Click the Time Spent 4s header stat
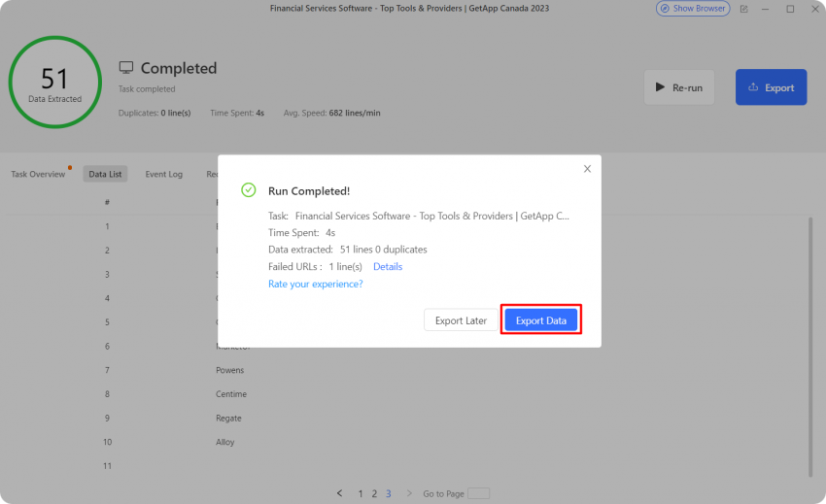Viewport: 826px width, 504px height. tap(237, 113)
